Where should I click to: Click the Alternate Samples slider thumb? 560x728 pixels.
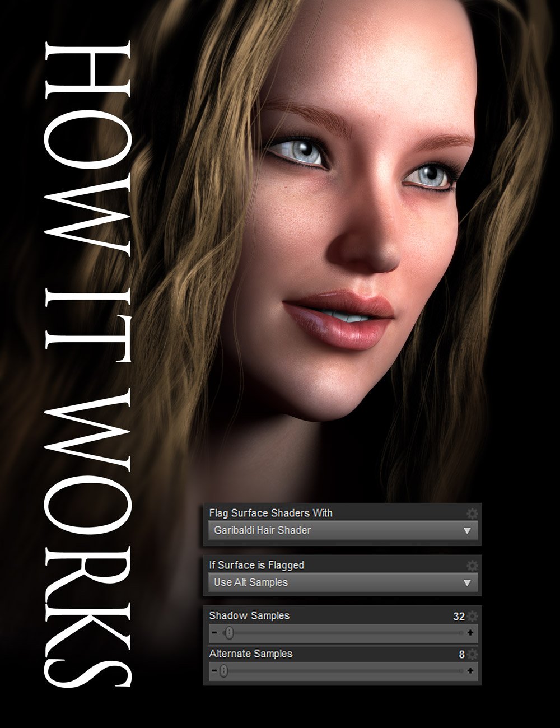coord(224,671)
